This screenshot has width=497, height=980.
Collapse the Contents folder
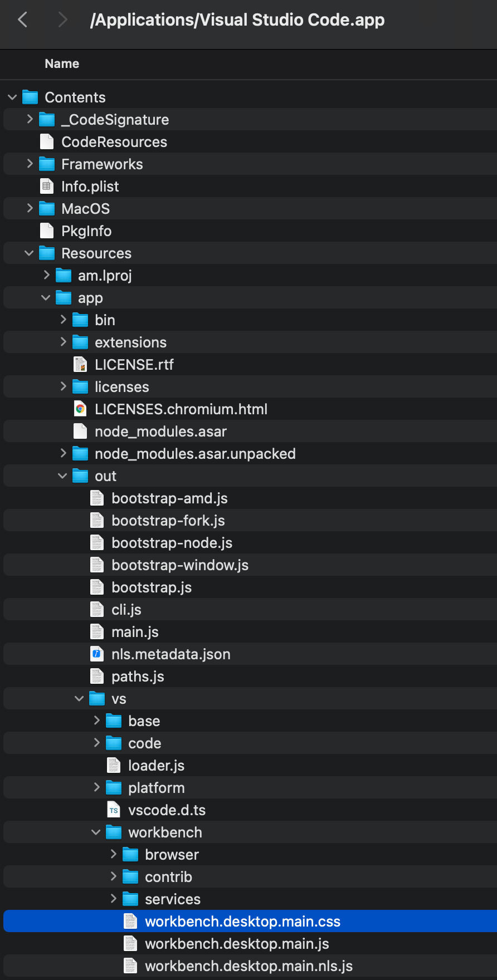12,97
